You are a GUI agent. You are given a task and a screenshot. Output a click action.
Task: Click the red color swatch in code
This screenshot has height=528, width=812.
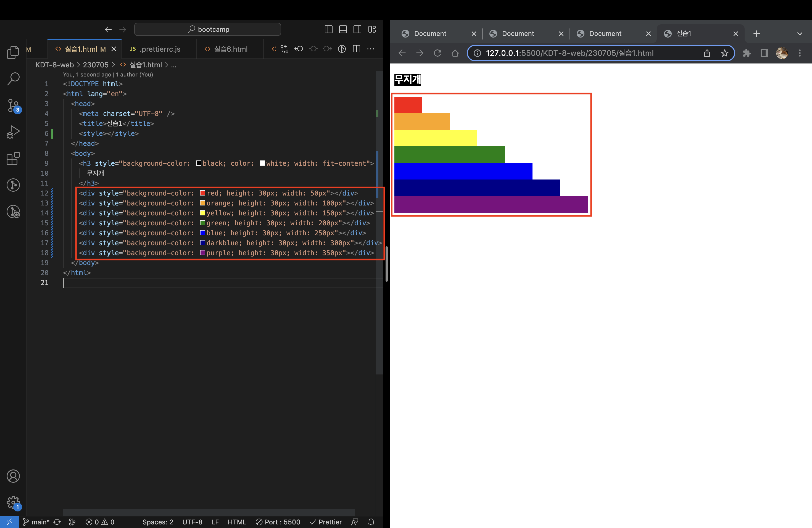202,193
